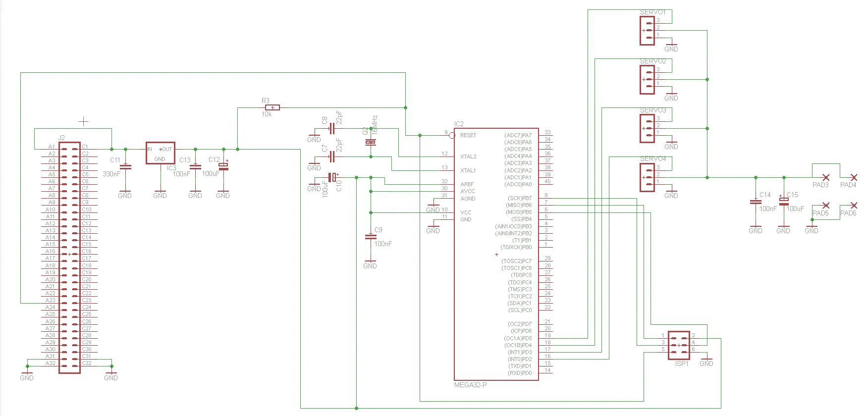Select the C10 electrolytic capacitor symbol

pyautogui.click(x=333, y=177)
